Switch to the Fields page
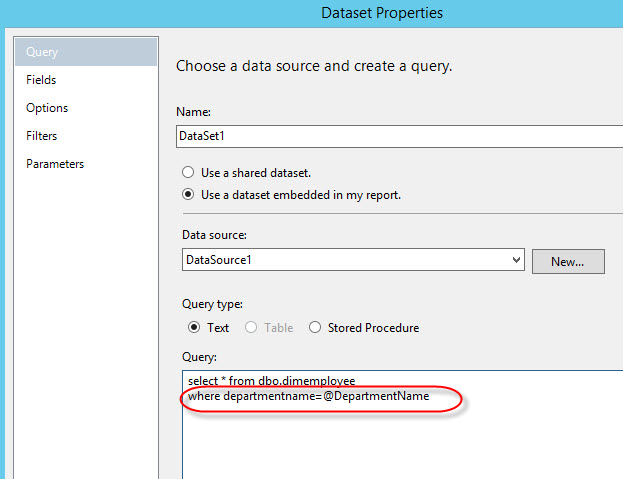The image size is (623, 479). click(x=41, y=80)
